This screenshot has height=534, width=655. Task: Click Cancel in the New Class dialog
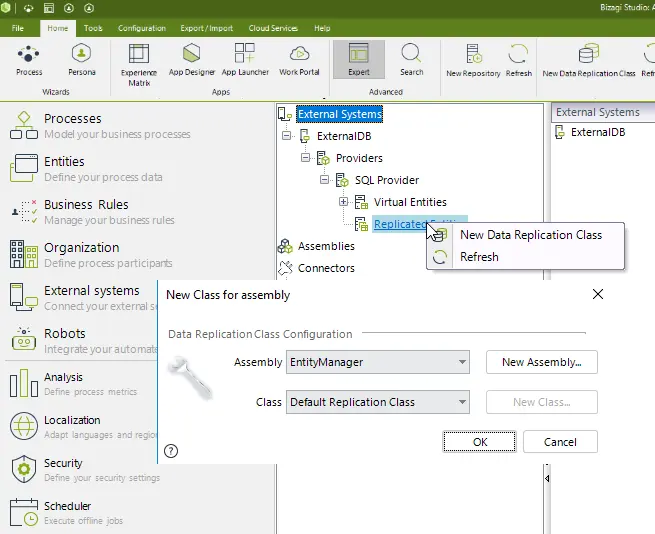pos(560,442)
